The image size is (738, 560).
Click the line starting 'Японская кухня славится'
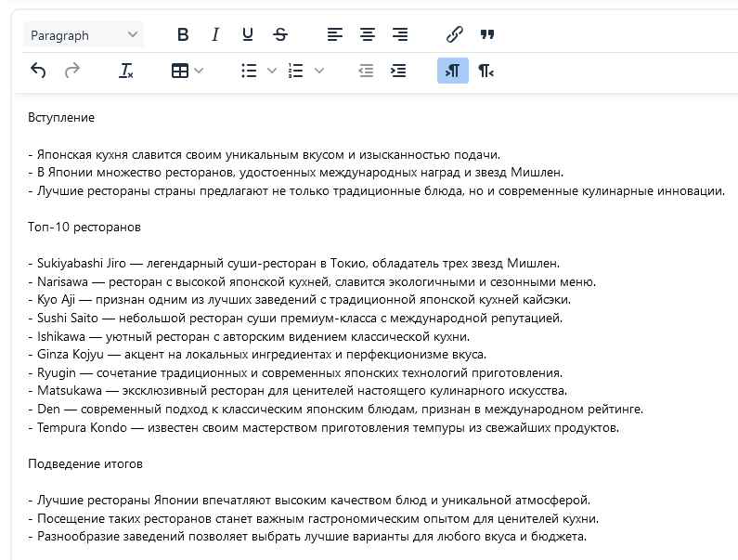(264, 154)
